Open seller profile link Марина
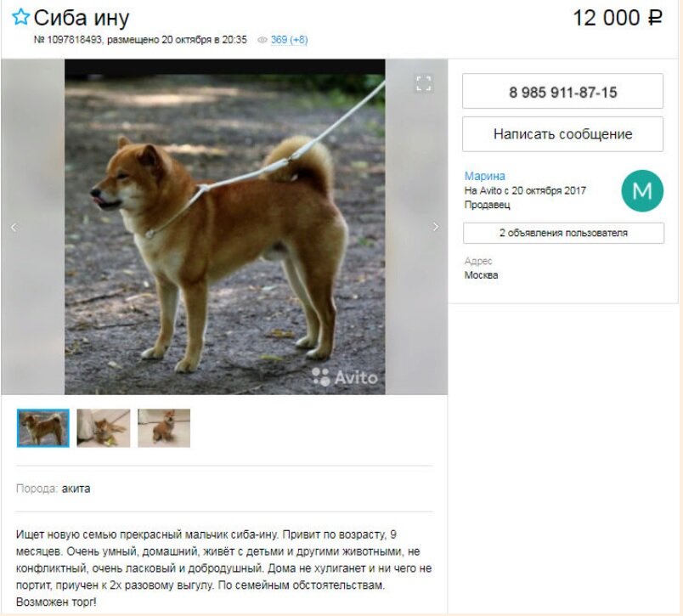 484,176
